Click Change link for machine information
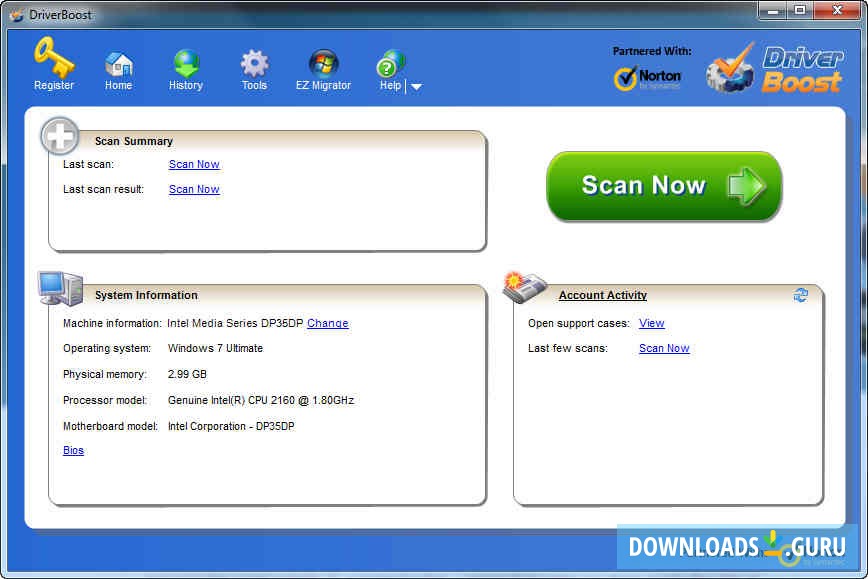The height and width of the screenshot is (579, 868). (328, 323)
